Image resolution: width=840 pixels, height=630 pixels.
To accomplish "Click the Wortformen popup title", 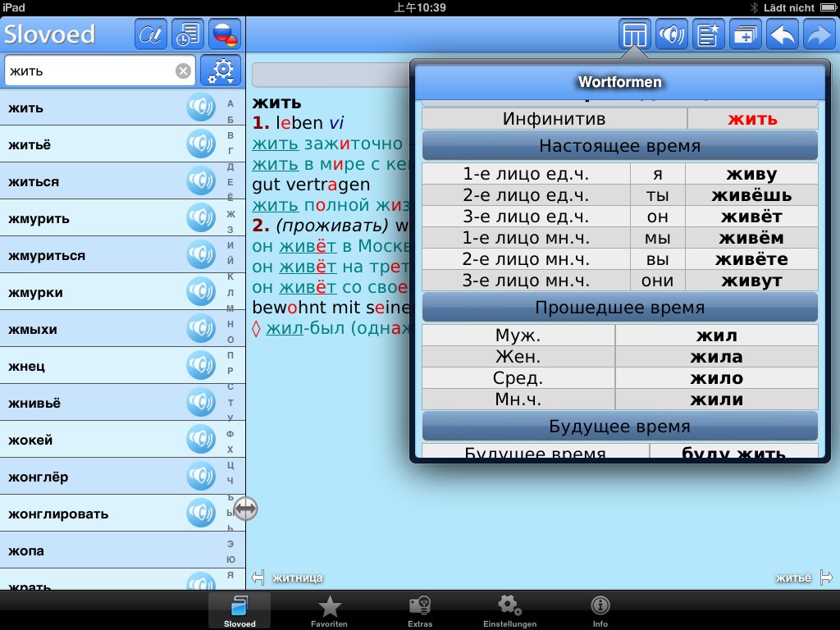I will [x=620, y=82].
